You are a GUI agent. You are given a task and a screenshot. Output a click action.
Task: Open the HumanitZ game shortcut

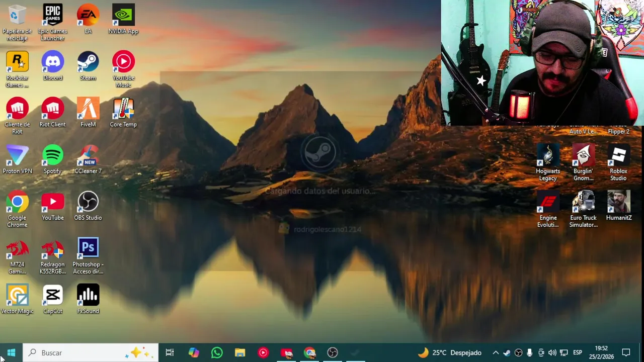618,206
